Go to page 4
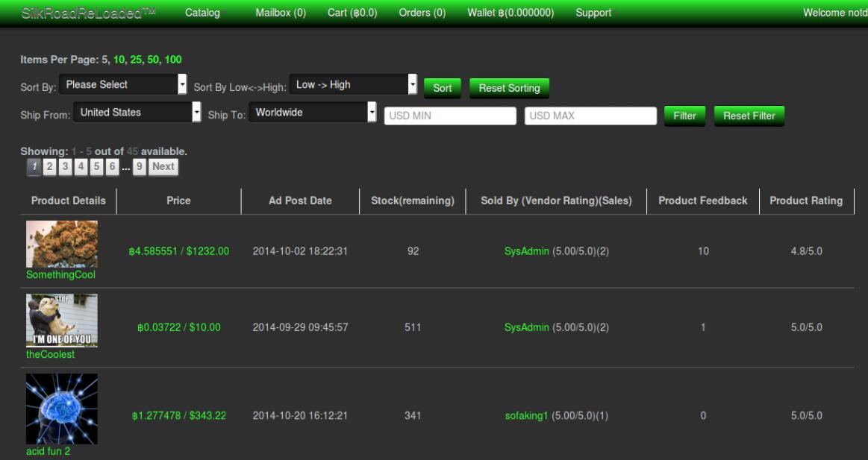The width and height of the screenshot is (868, 460). coord(81,166)
